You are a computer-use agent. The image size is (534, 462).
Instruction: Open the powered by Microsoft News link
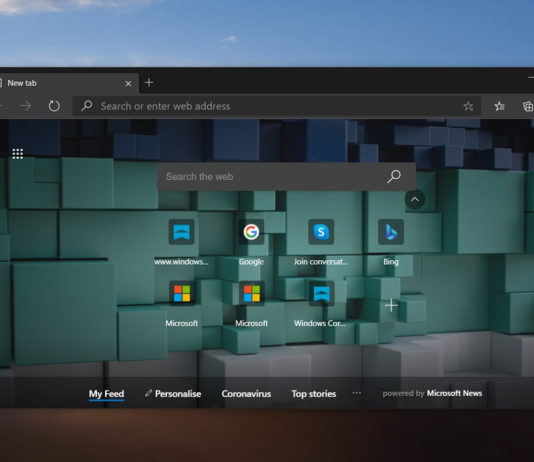432,394
